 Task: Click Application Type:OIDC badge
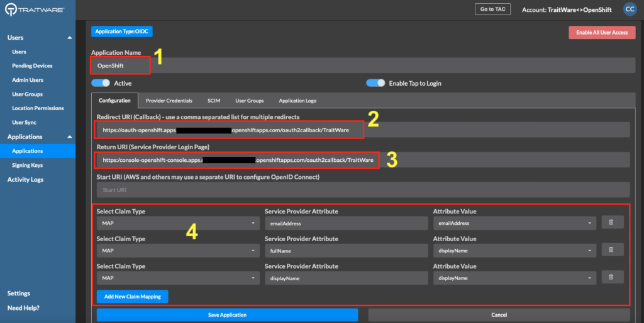point(121,31)
